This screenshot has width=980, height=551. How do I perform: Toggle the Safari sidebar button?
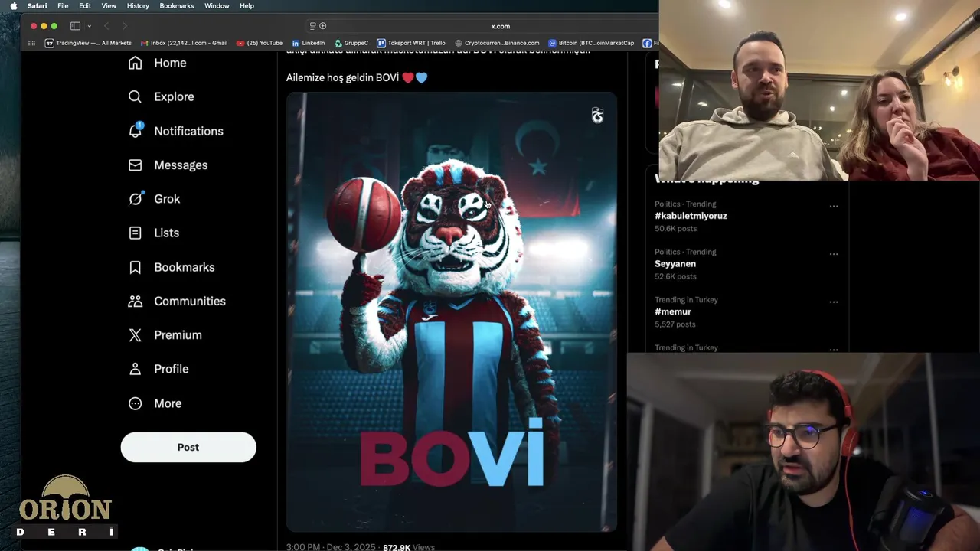(75, 26)
